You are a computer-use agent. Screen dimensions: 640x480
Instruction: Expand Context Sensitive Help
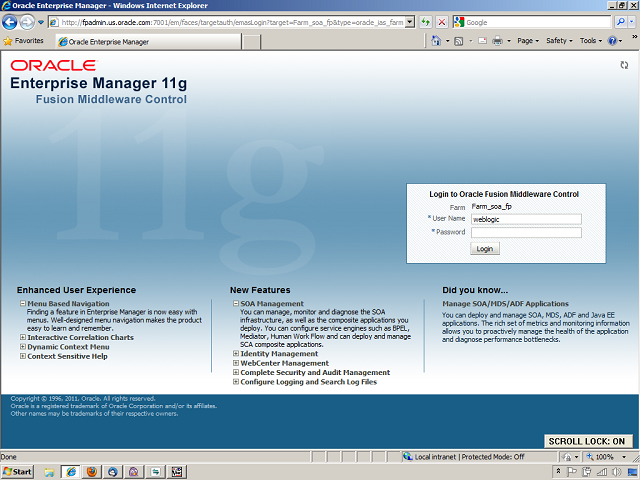[23, 356]
